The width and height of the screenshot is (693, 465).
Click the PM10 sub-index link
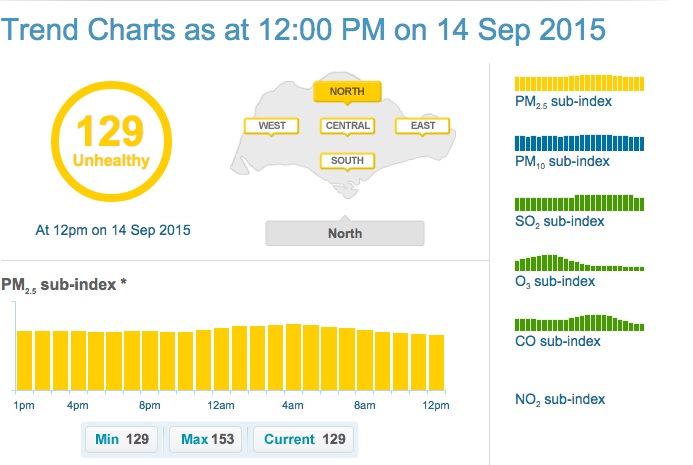pos(561,162)
